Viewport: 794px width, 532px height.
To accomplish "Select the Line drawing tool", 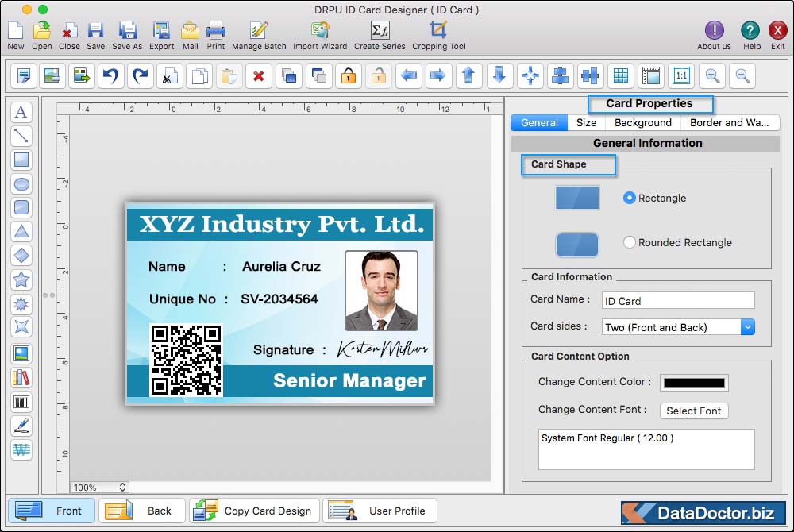I will [21, 136].
